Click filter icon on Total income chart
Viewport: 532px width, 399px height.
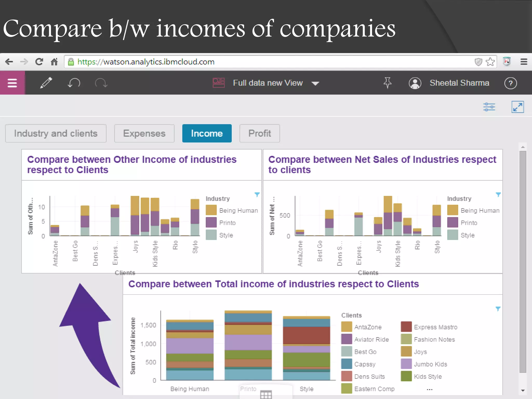[x=498, y=309]
